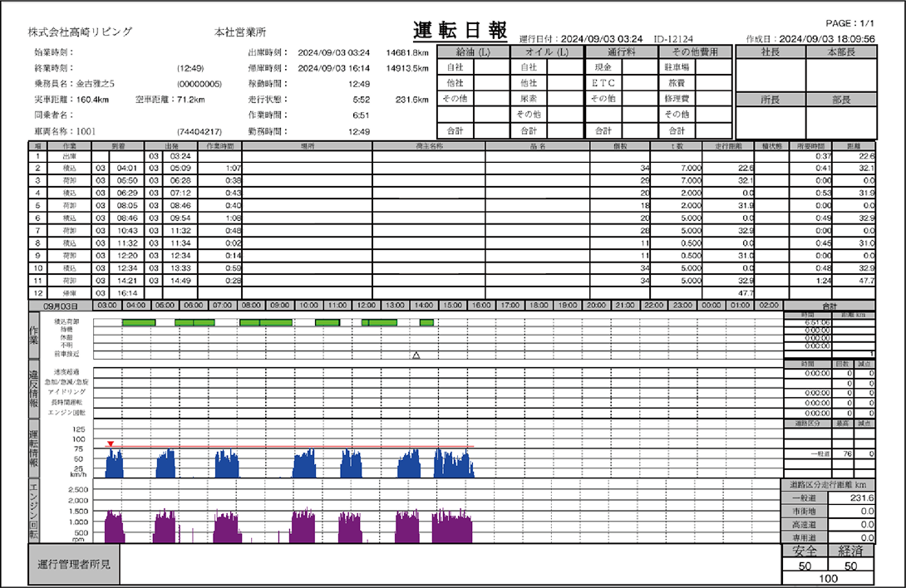Image resolution: width=906 pixels, height=588 pixels.
Task: Click the 一般道 distance value 231.6
Action: click(x=861, y=498)
